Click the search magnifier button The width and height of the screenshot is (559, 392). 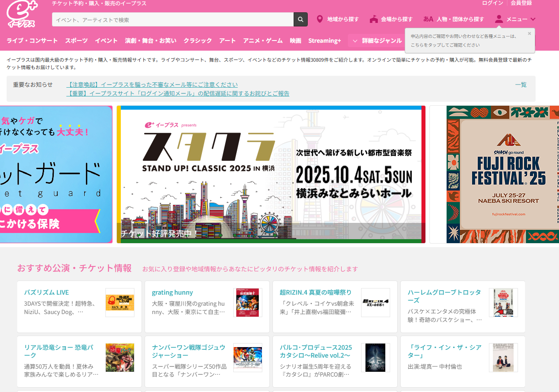(300, 19)
